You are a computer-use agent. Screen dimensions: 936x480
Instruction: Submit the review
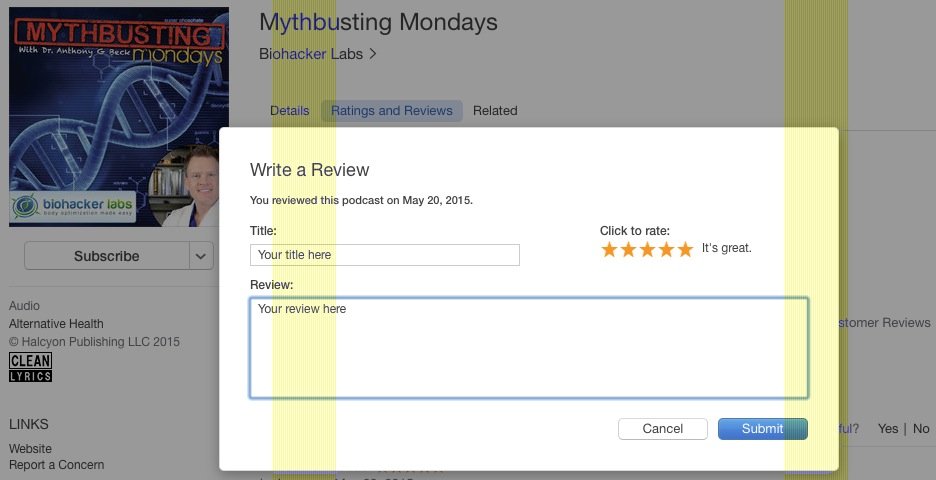point(762,429)
